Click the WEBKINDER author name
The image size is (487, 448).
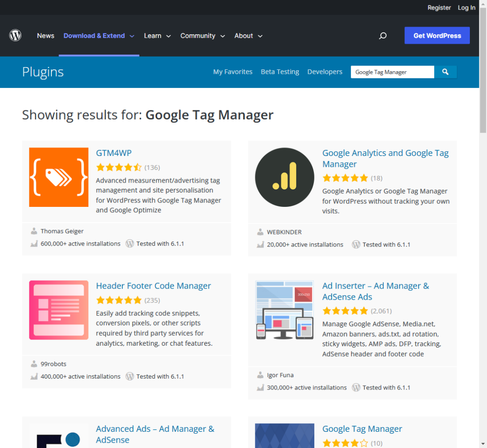284,232
